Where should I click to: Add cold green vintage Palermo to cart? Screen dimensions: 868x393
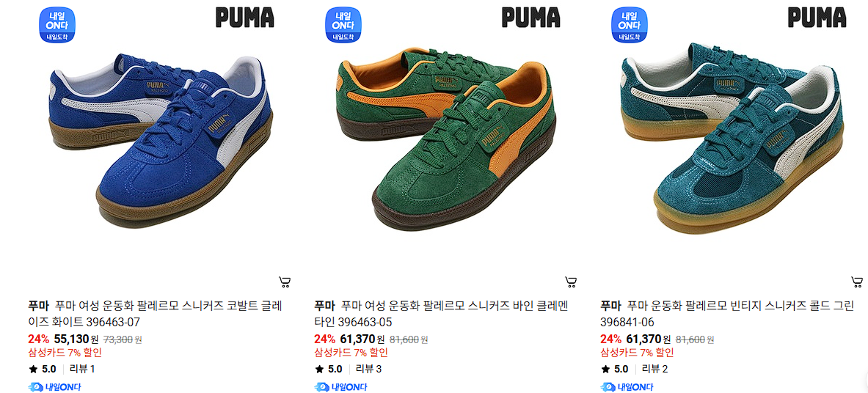click(x=857, y=282)
